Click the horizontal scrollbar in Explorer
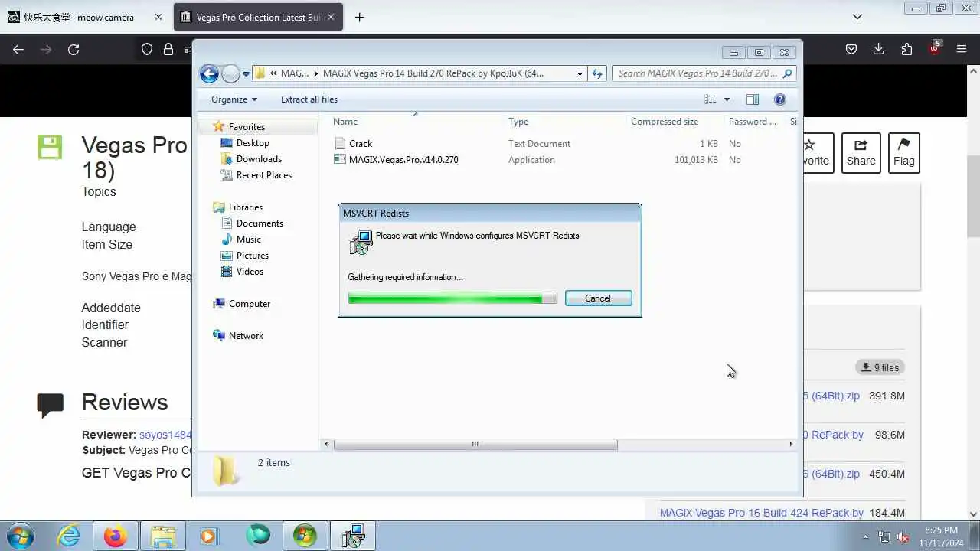 point(475,445)
